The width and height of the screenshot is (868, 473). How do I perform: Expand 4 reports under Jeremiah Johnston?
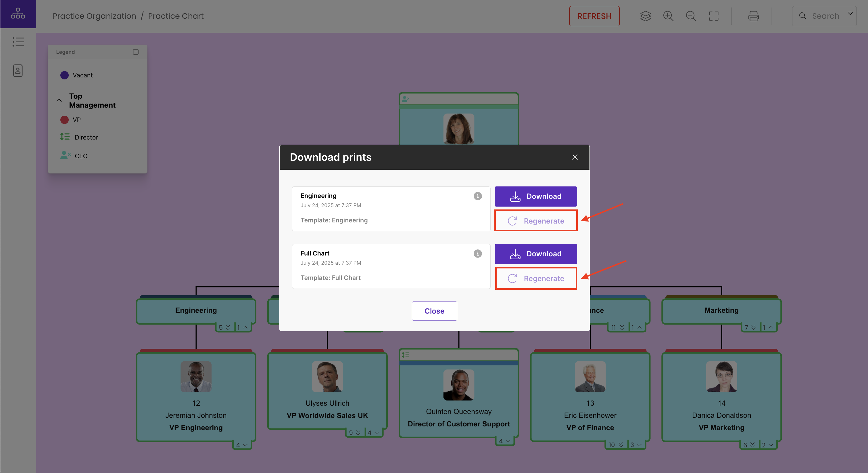(x=242, y=445)
